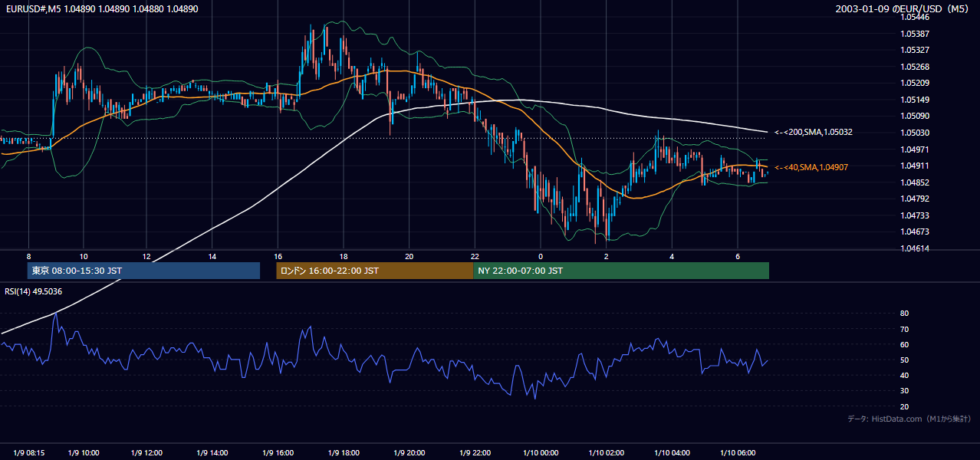The height and width of the screenshot is (460, 980).
Task: Click hour tick 22 under price chart
Action: pyautogui.click(x=475, y=256)
